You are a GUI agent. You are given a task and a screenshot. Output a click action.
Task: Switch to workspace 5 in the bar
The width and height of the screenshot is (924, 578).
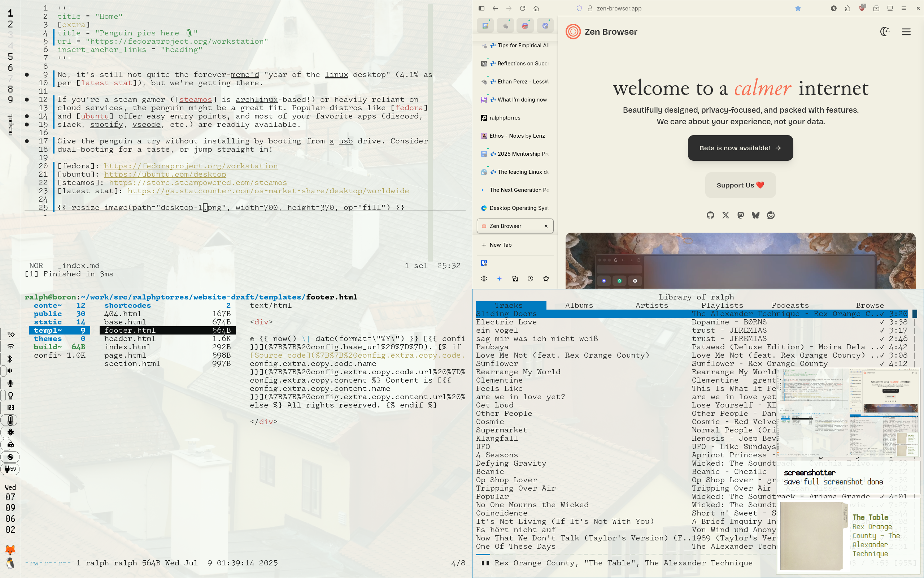coord(10,57)
